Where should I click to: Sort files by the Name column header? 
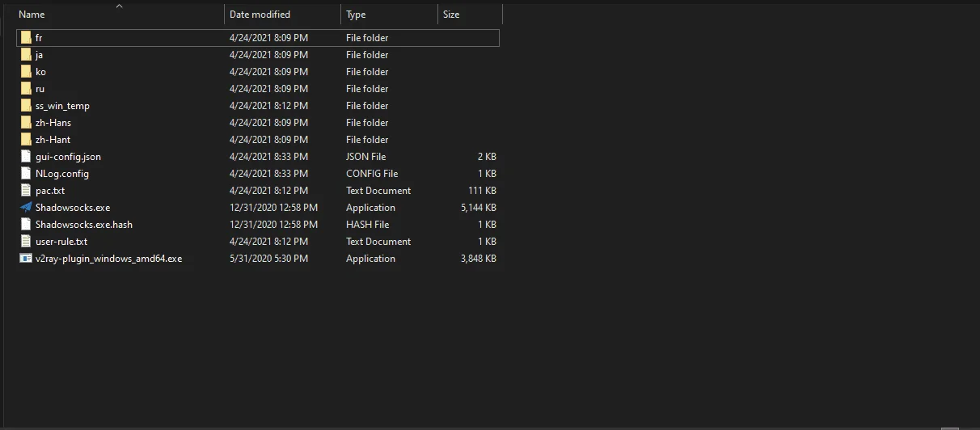119,15
